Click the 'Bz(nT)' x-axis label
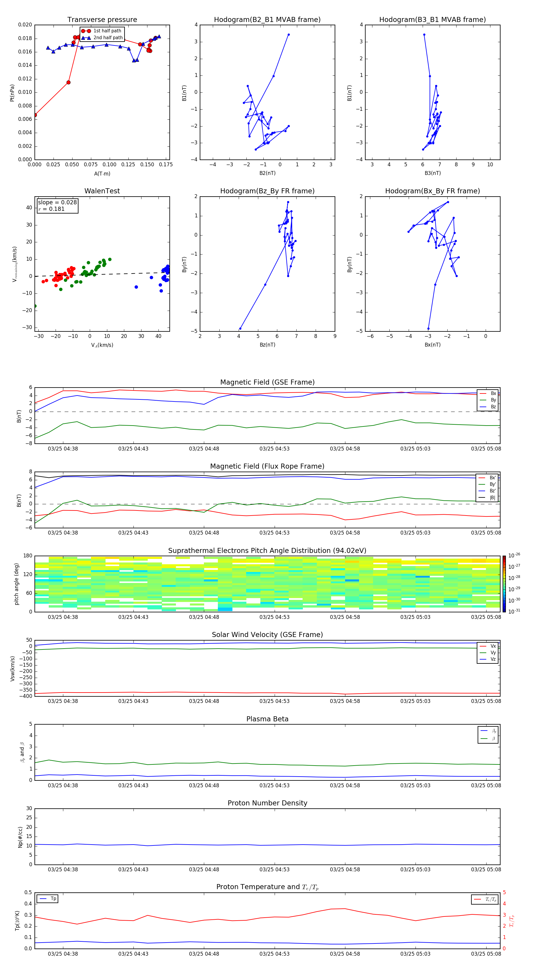 (x=267, y=345)
